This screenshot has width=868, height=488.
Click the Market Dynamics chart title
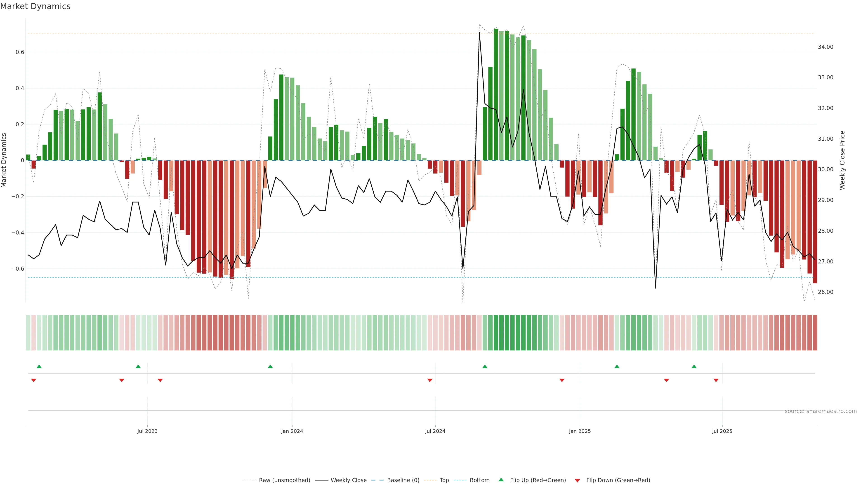[35, 6]
